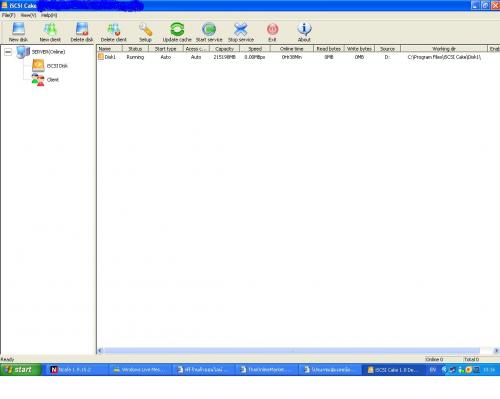Viewport: 500px width, 399px height.
Task: Select iSCSI Disk in the tree
Action: point(57,66)
